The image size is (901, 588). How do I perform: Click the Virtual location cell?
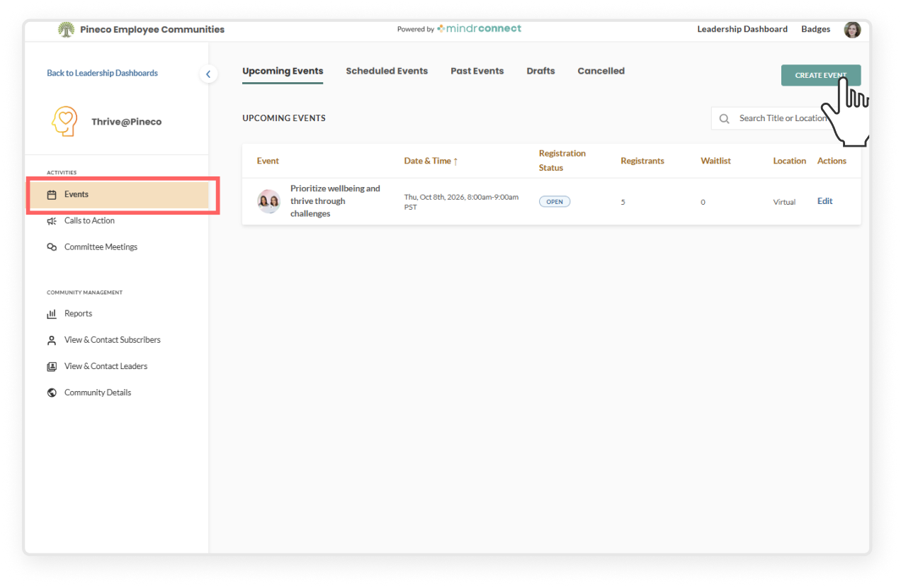pyautogui.click(x=784, y=202)
